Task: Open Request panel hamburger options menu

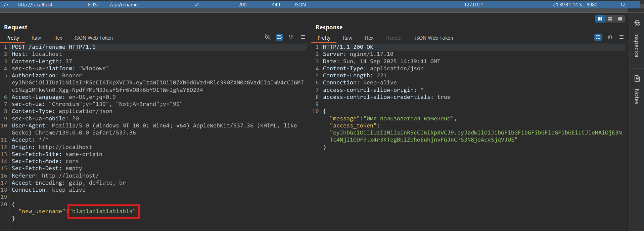Action: (x=303, y=37)
